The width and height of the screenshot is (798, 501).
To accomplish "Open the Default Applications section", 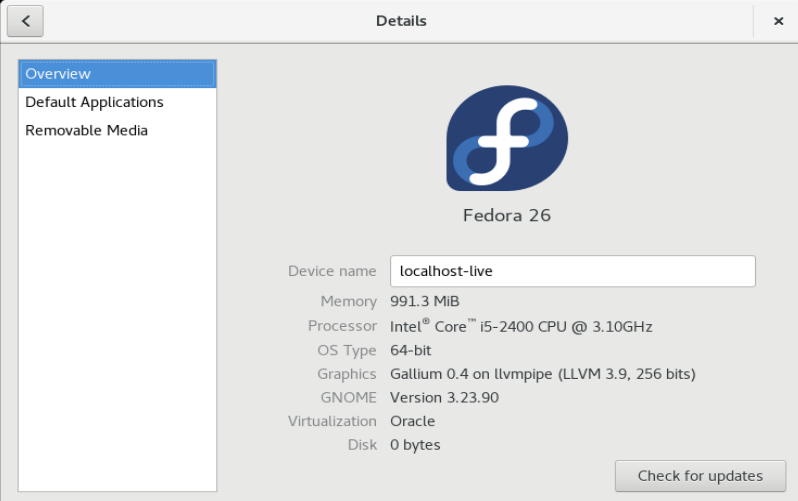I will (x=94, y=102).
